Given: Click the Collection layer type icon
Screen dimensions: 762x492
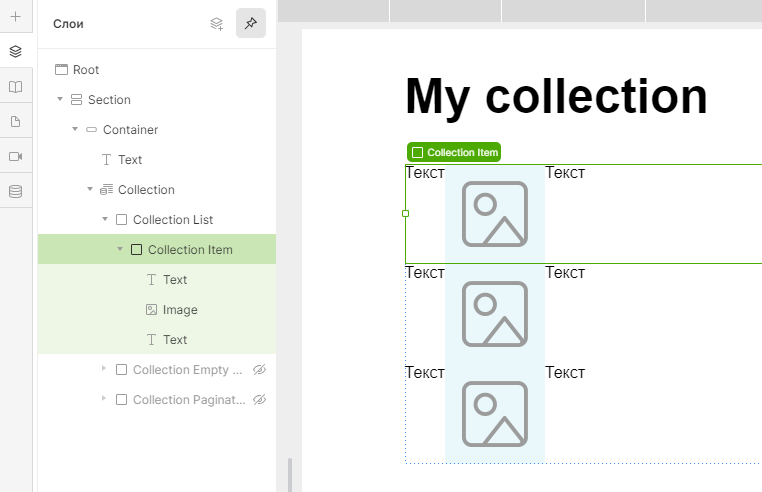Looking at the screenshot, I should 106,190.
